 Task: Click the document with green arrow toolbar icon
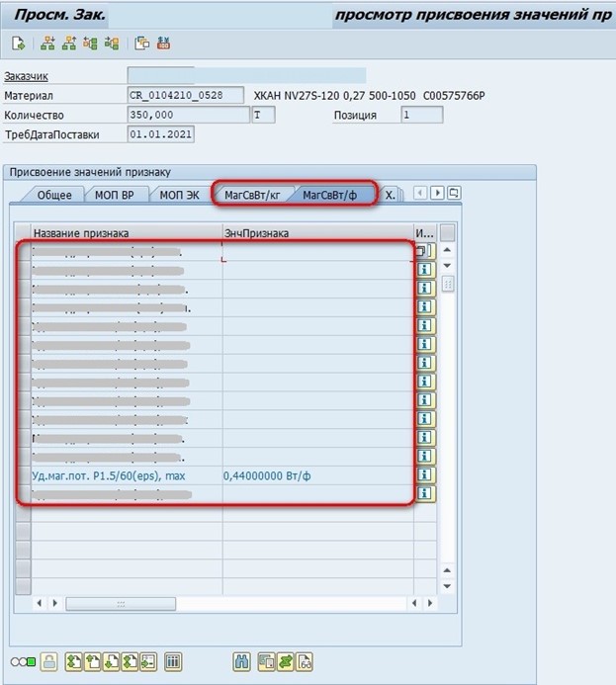tap(19, 43)
